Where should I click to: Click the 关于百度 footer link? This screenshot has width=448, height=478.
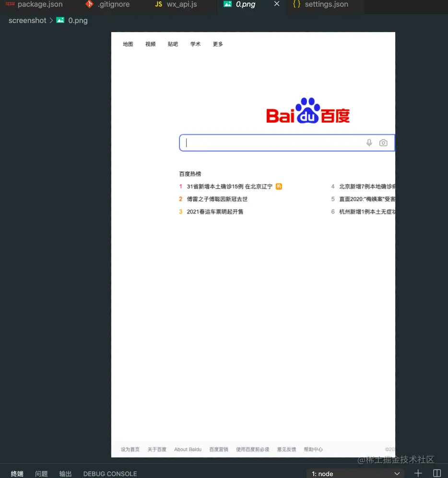click(157, 449)
